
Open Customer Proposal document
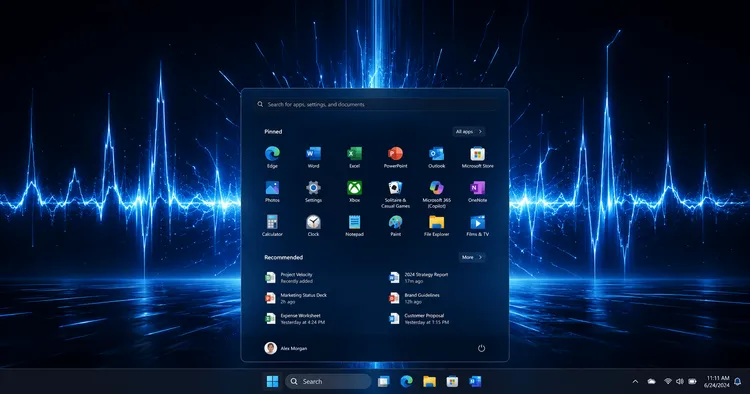(x=419, y=319)
